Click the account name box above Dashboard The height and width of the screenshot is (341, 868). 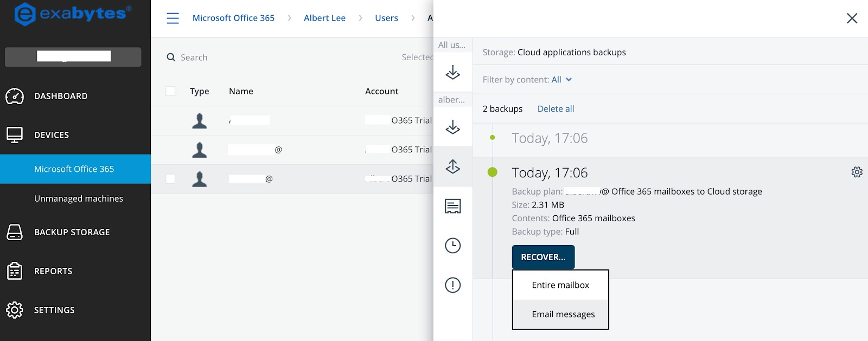coord(73,57)
